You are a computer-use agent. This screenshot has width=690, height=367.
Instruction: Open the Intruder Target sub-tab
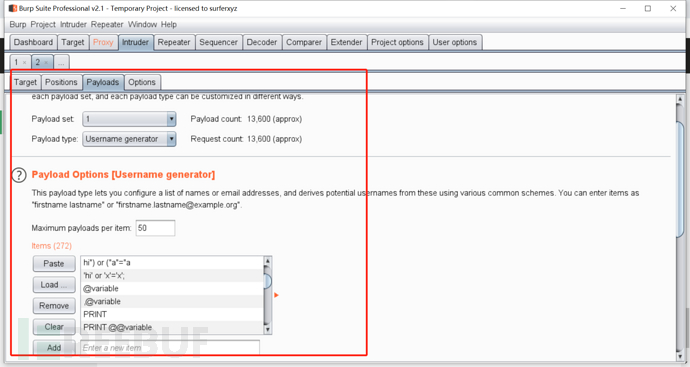[x=26, y=82]
